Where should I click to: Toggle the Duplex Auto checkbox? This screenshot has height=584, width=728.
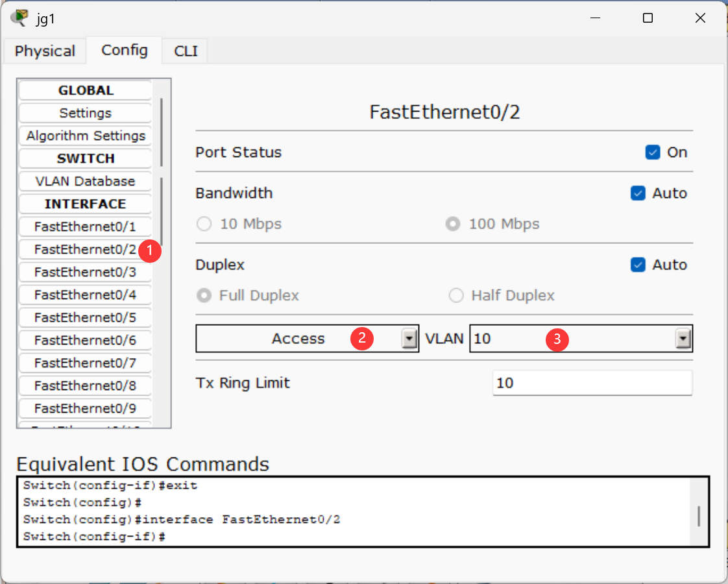tap(638, 265)
